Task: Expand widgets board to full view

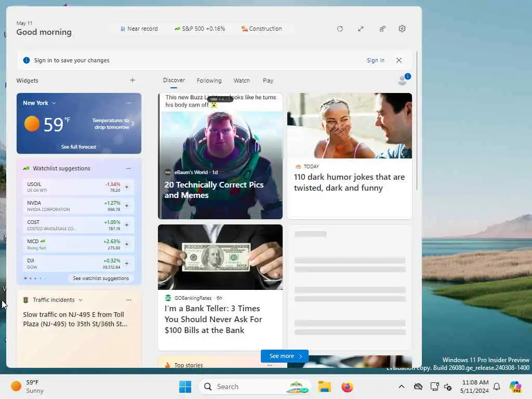Action: pos(361,29)
